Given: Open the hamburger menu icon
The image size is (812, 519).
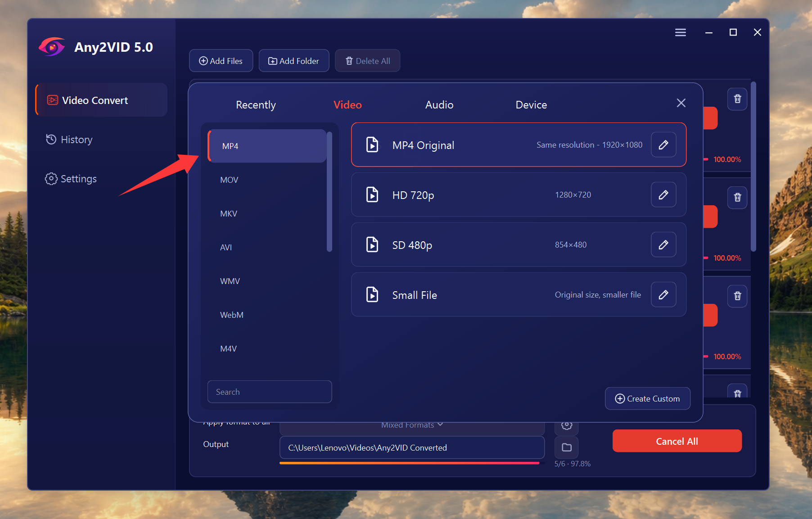Looking at the screenshot, I should (681, 32).
